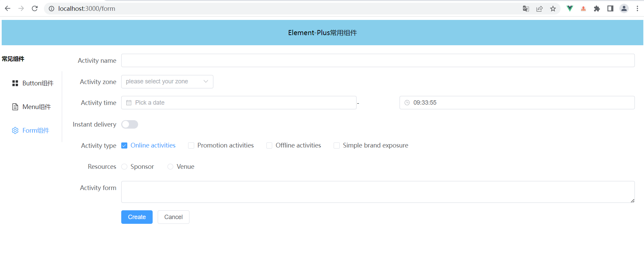
Task: Click the gear icon beside Form组件
Action: pyautogui.click(x=15, y=130)
